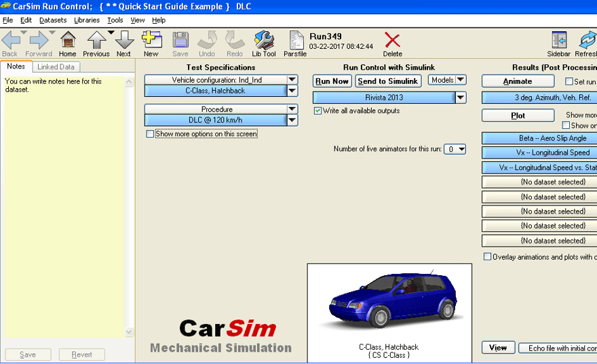Open C-Class, Hatchback dropdown arrow
Screen dimensions: 597x364
click(x=292, y=91)
